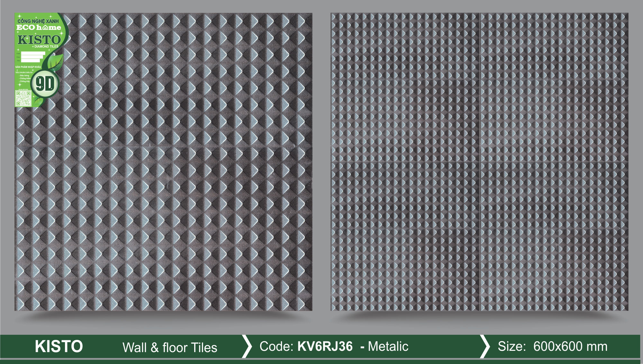Screen dimensions: 643x364
Task: Click the white Price field on label
Action: click(x=32, y=57)
